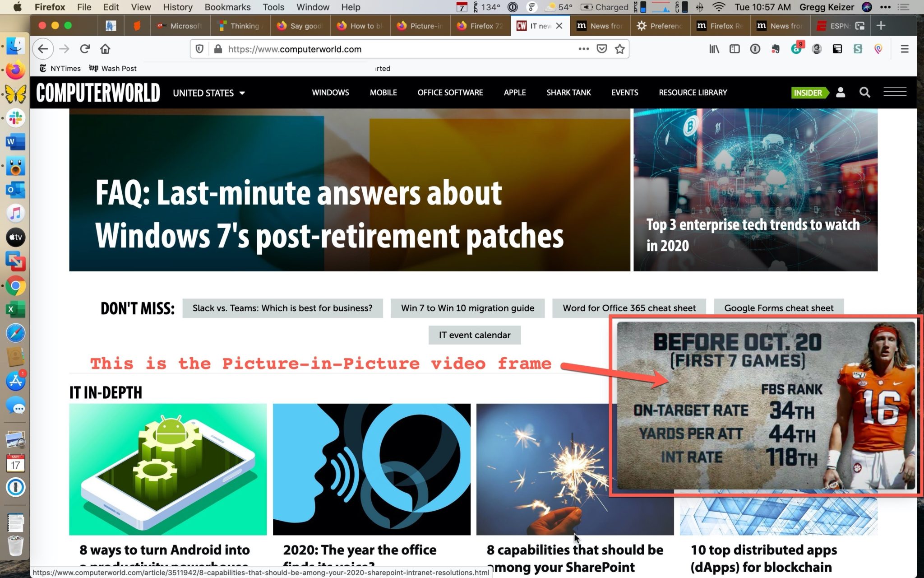The width and height of the screenshot is (924, 578).
Task: Show the Firefox sidebar
Action: click(735, 49)
